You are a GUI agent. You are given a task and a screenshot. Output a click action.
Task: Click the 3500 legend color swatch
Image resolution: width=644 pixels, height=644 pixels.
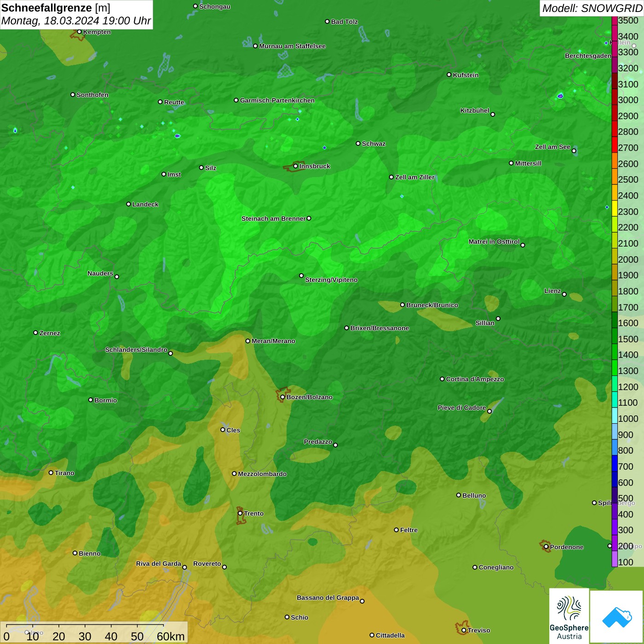tap(615, 20)
